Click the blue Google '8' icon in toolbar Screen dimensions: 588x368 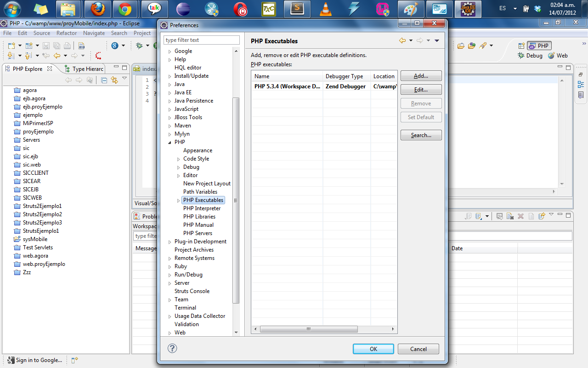115,46
